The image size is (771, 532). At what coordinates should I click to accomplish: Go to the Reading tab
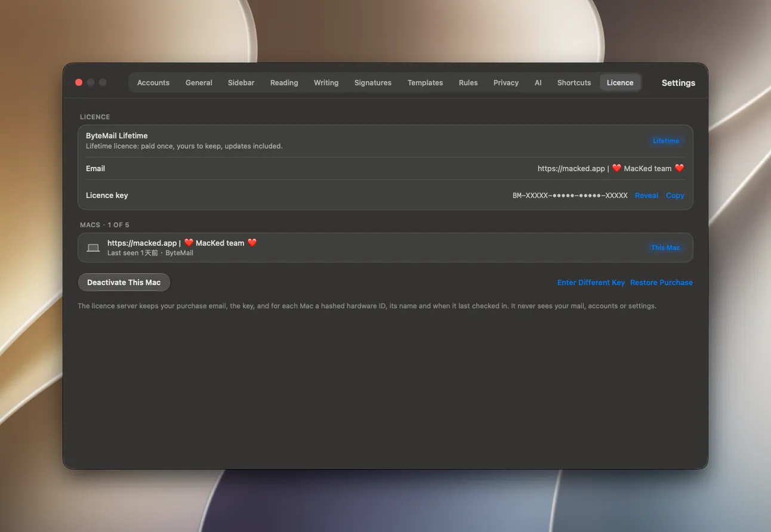[284, 83]
